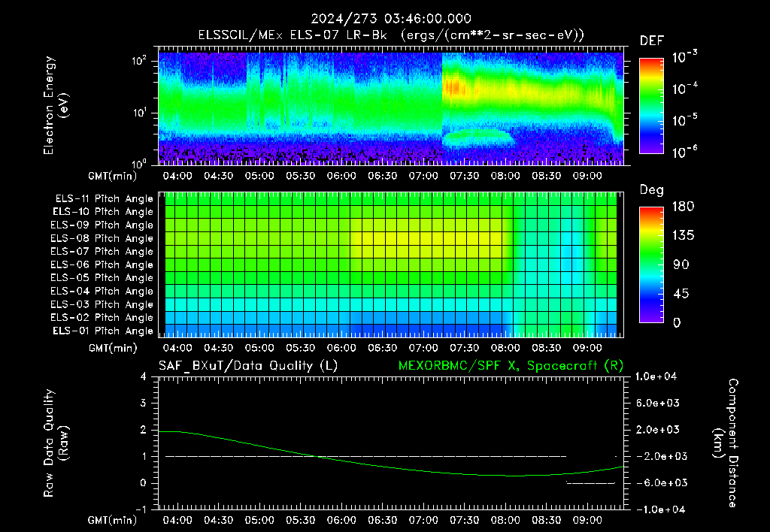Click the ELS-10 Pitch Angle row label
Screen dimensions: 770x532
coord(103,212)
